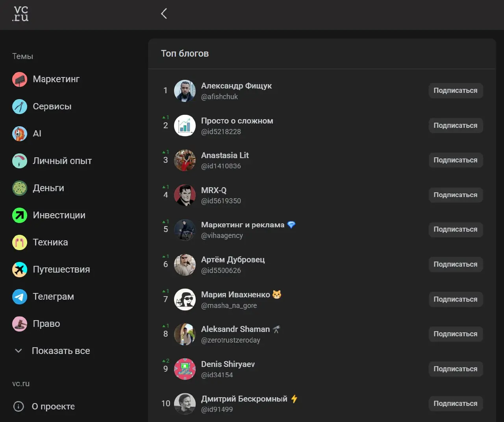Click the Путешествия airplane icon
This screenshot has width=504, height=422.
coord(20,269)
